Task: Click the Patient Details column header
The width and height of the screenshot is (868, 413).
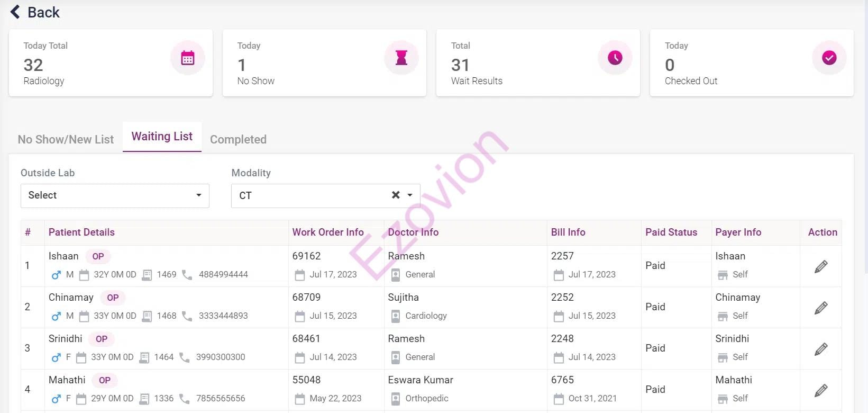Action: click(x=81, y=232)
